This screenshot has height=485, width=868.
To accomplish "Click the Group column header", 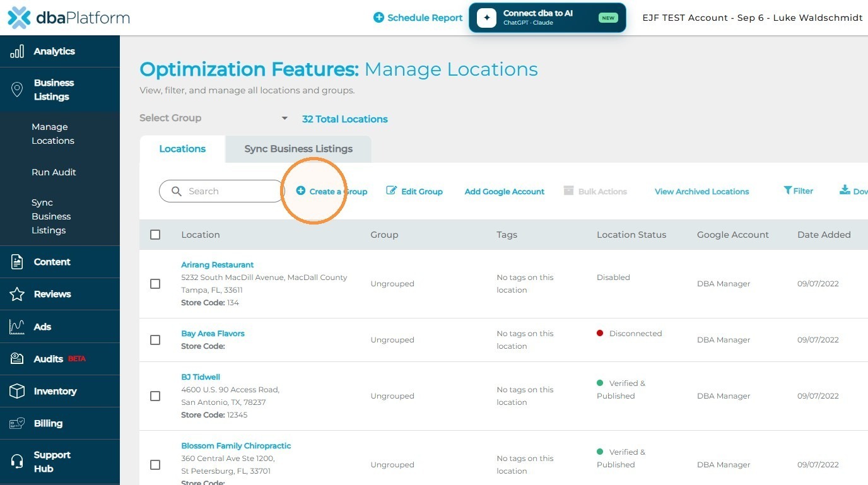I will [x=384, y=235].
